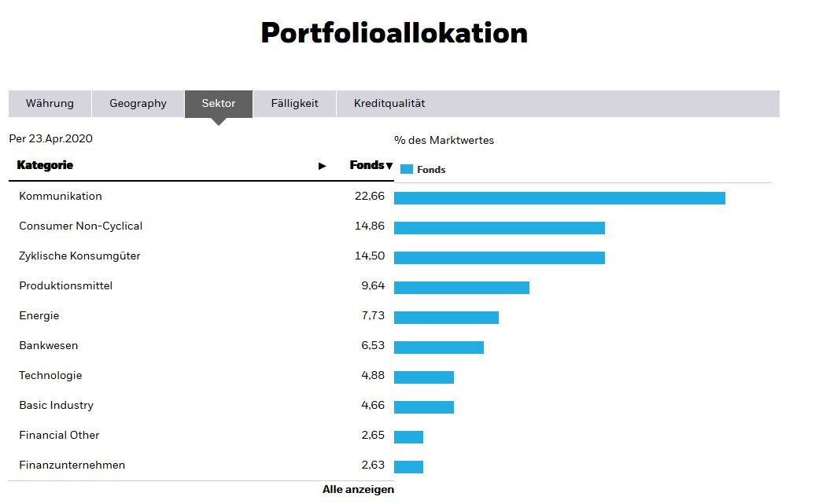Select the Bankwesen category label

tap(49, 346)
